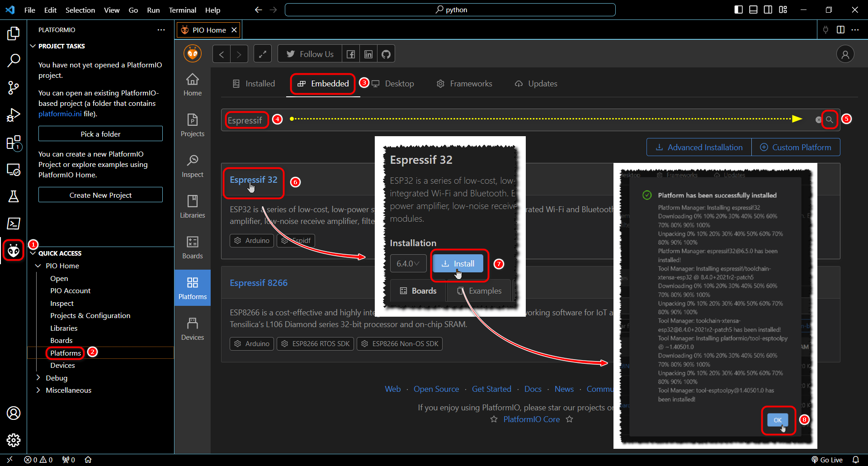Image resolution: width=868 pixels, height=466 pixels.
Task: Open the Espressif 8266 platform link
Action: coord(259,283)
